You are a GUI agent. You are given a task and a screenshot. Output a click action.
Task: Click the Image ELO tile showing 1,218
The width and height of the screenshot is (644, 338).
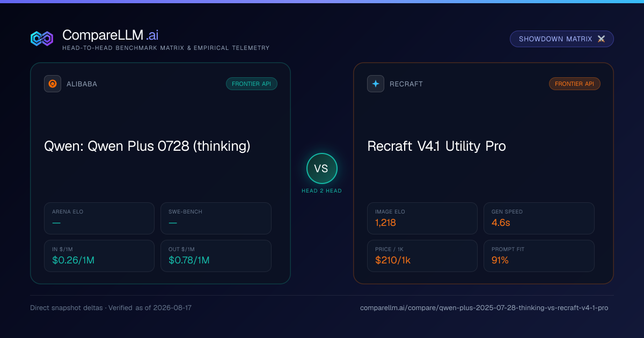pyautogui.click(x=422, y=218)
